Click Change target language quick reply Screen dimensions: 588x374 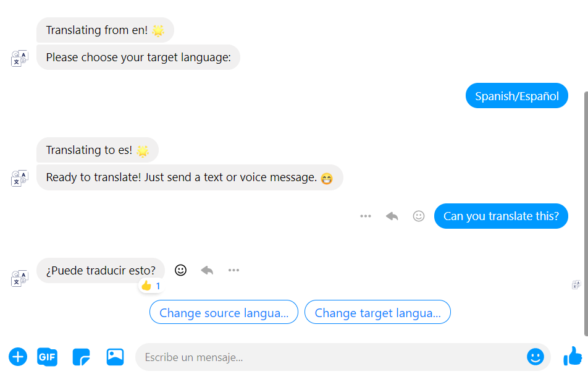click(x=377, y=312)
